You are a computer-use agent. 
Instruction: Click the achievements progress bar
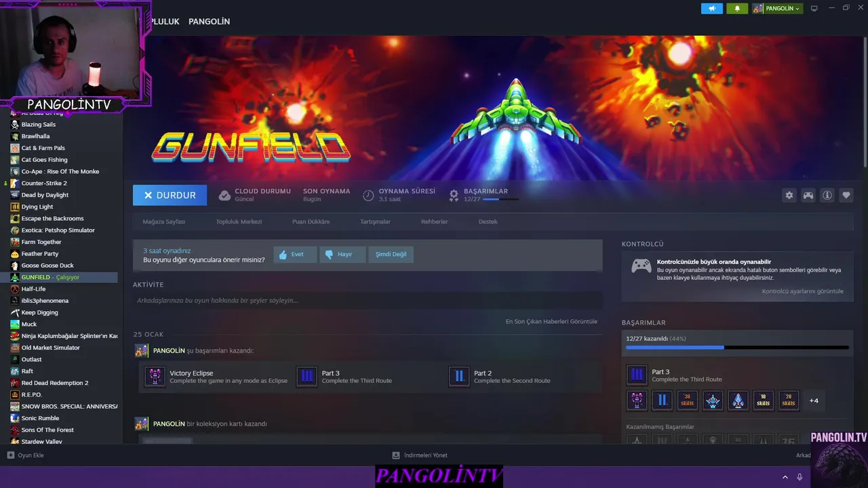(737, 348)
